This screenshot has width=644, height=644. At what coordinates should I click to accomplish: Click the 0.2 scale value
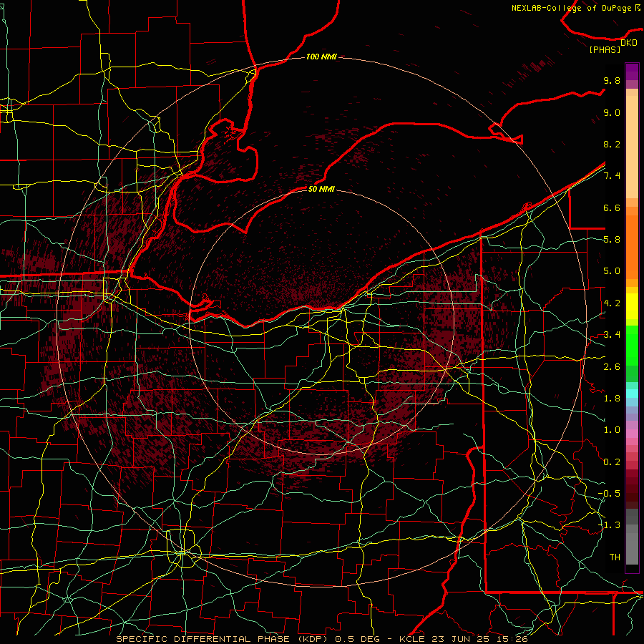coord(612,462)
